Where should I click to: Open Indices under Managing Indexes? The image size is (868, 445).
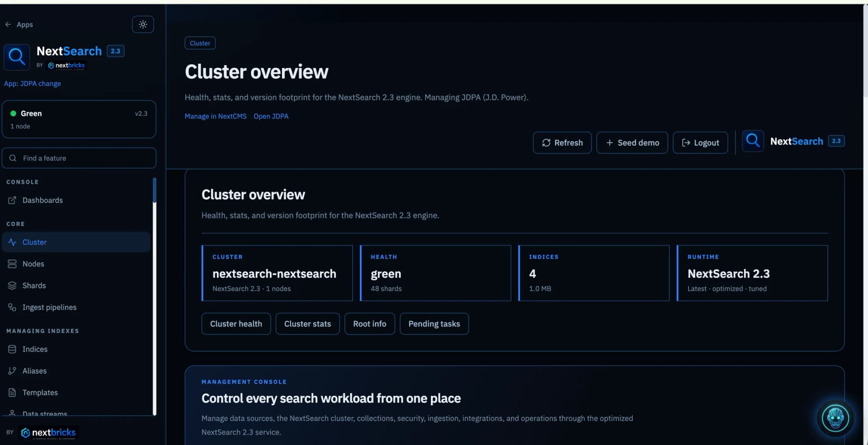(x=76, y=349)
